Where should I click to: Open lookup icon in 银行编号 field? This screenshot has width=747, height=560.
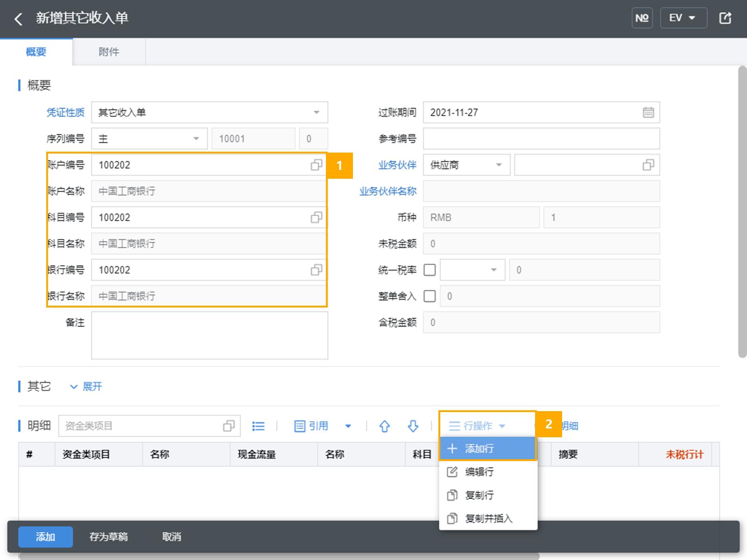click(317, 270)
